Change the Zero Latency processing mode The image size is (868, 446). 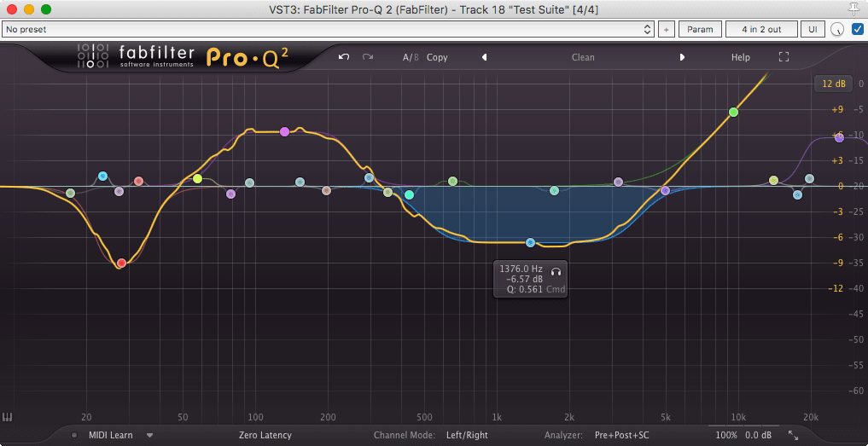[265, 435]
